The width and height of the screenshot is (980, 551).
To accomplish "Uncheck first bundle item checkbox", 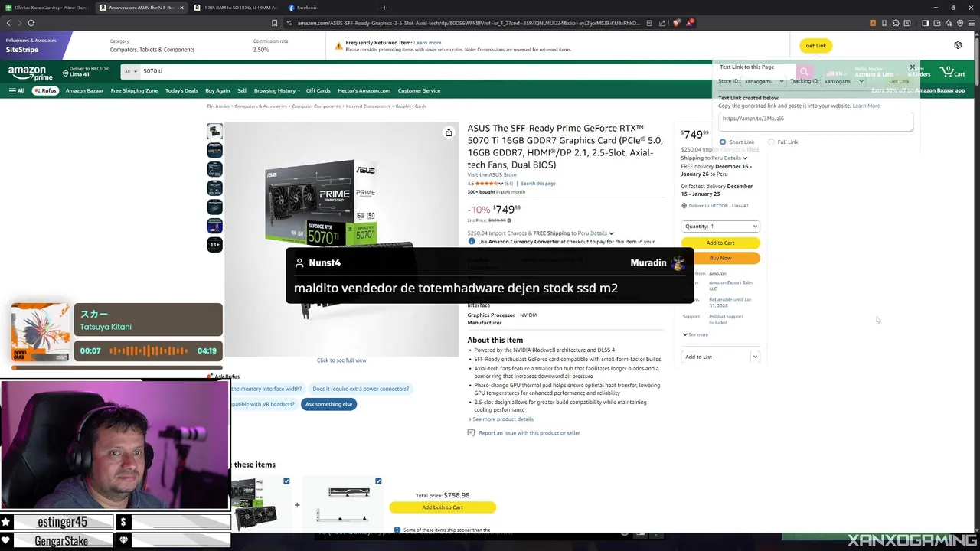I will tap(286, 481).
